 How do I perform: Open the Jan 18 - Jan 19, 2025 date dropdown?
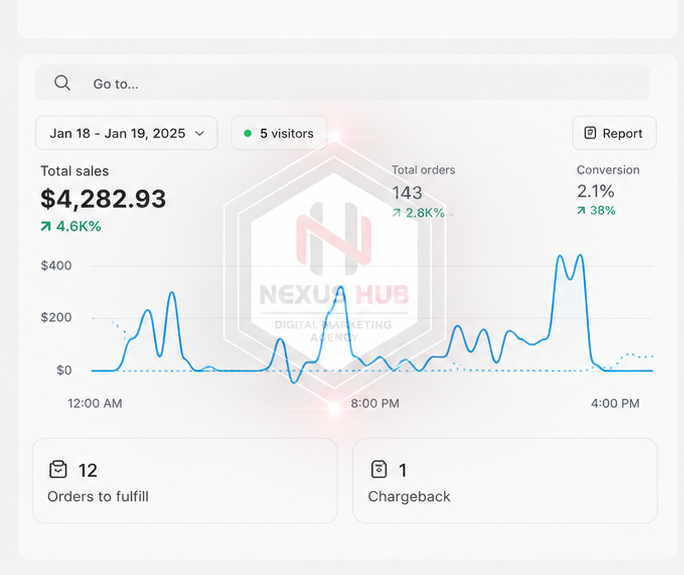[x=127, y=133]
